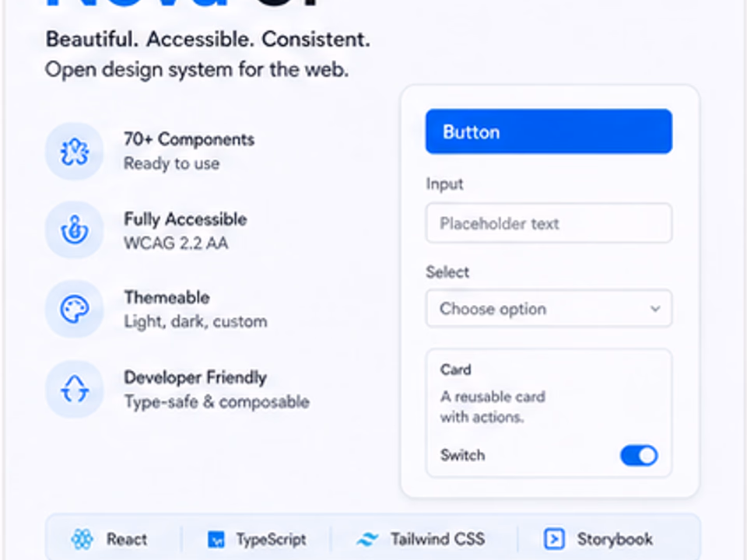The height and width of the screenshot is (560, 747).
Task: Click the 'Card' title text
Action: click(455, 369)
